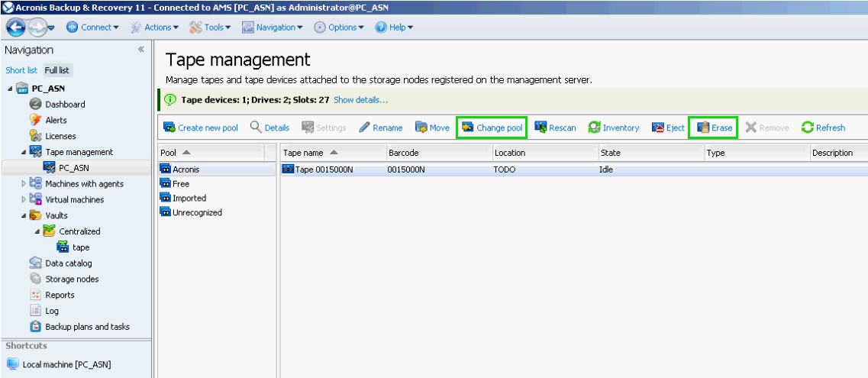This screenshot has width=868, height=378.
Task: Select the Free pool
Action: [x=217, y=184]
